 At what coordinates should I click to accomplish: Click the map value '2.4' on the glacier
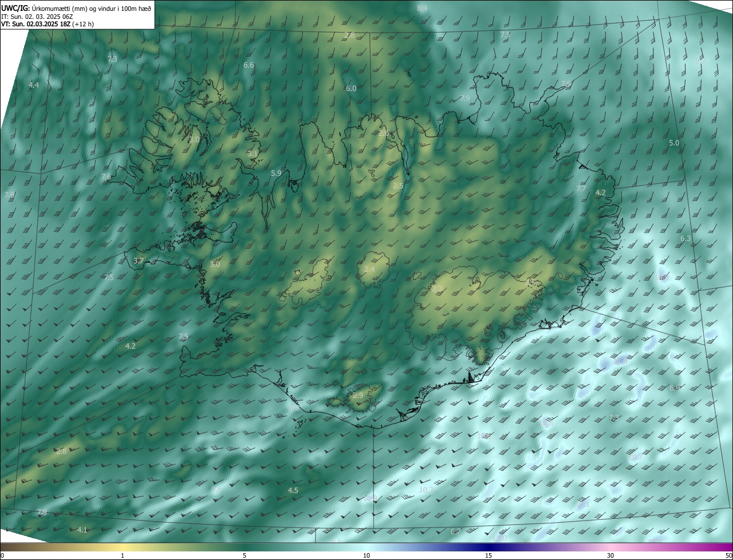pyautogui.click(x=370, y=269)
